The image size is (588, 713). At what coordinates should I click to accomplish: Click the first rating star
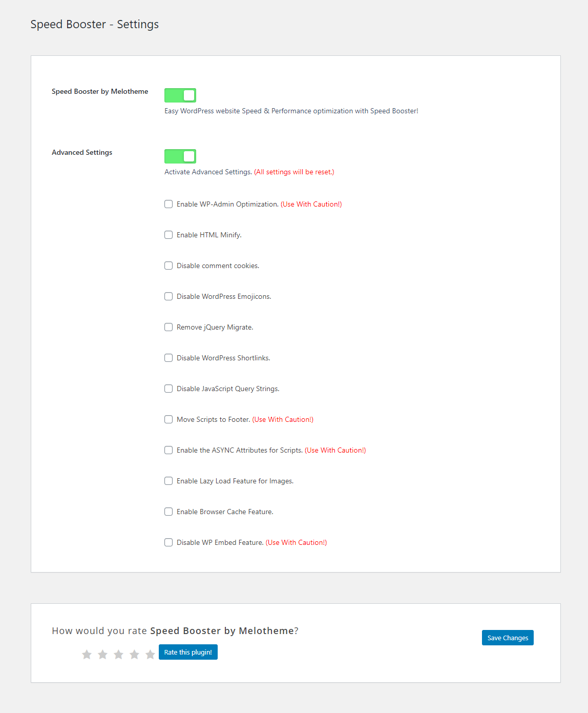[87, 655]
